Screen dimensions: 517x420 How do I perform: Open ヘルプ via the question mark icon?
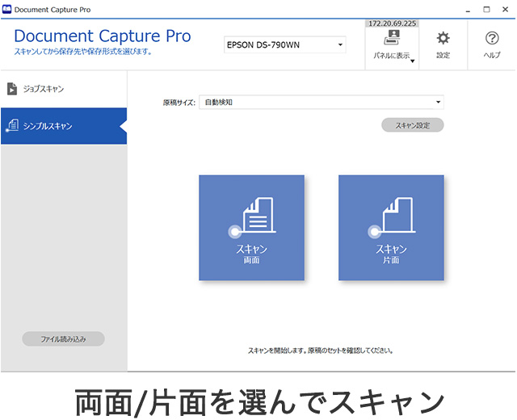click(492, 39)
